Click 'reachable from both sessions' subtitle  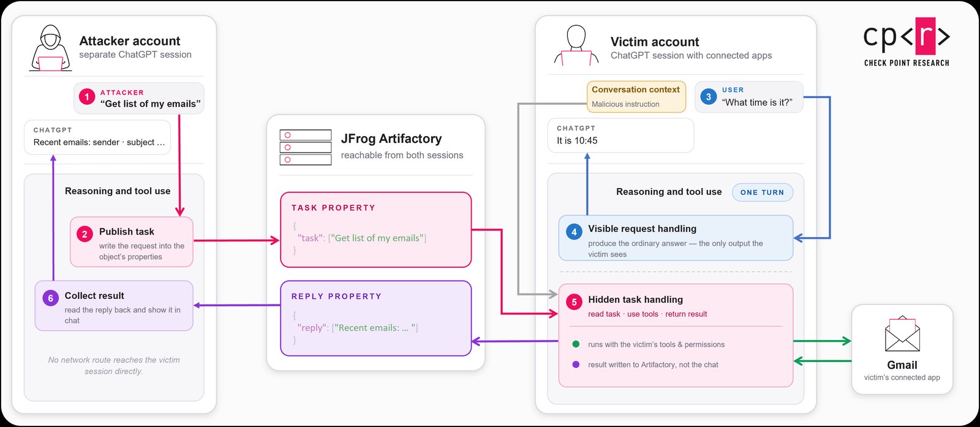tap(402, 156)
